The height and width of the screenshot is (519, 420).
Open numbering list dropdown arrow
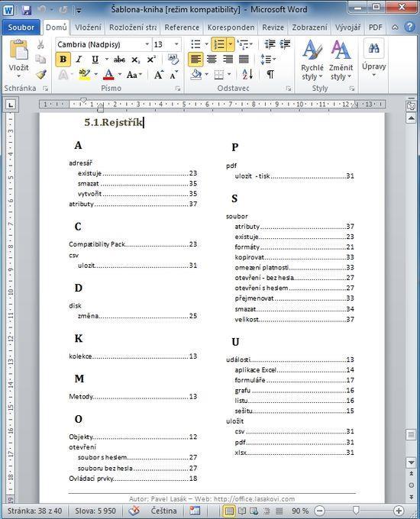230,44
